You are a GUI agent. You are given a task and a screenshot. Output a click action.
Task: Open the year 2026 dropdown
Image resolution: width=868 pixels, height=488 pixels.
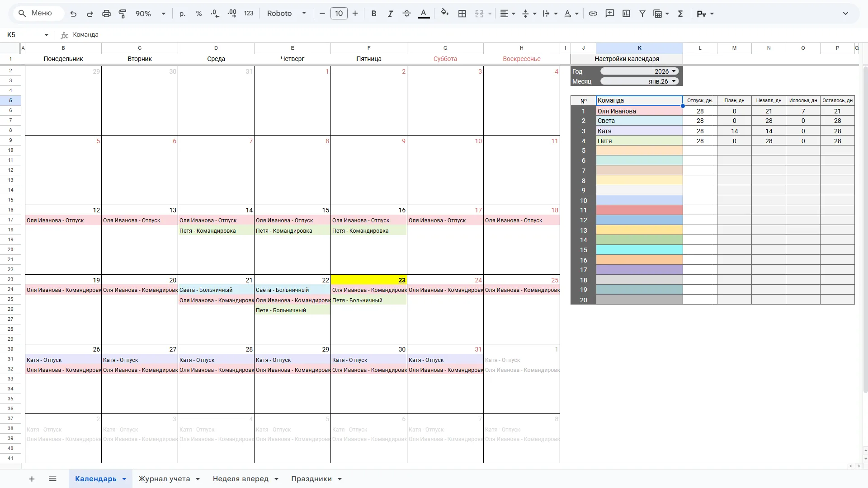640,71
